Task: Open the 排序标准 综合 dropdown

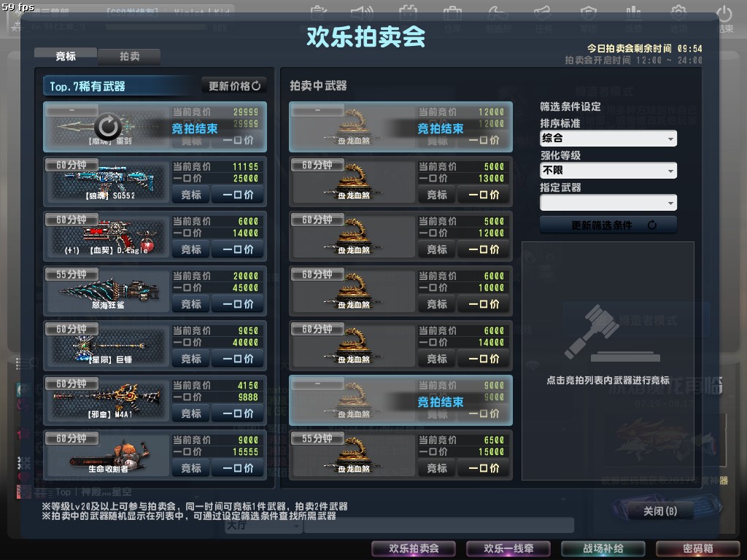Action: (608, 139)
